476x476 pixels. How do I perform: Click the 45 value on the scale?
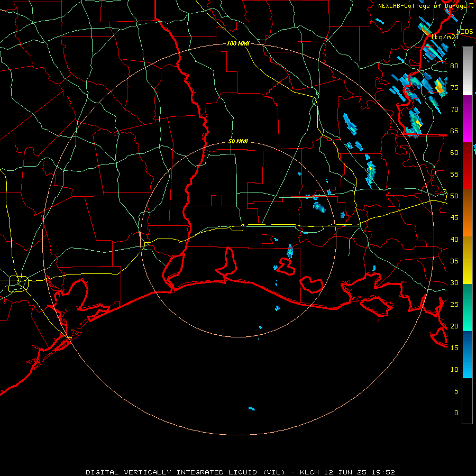pyautogui.click(x=454, y=218)
